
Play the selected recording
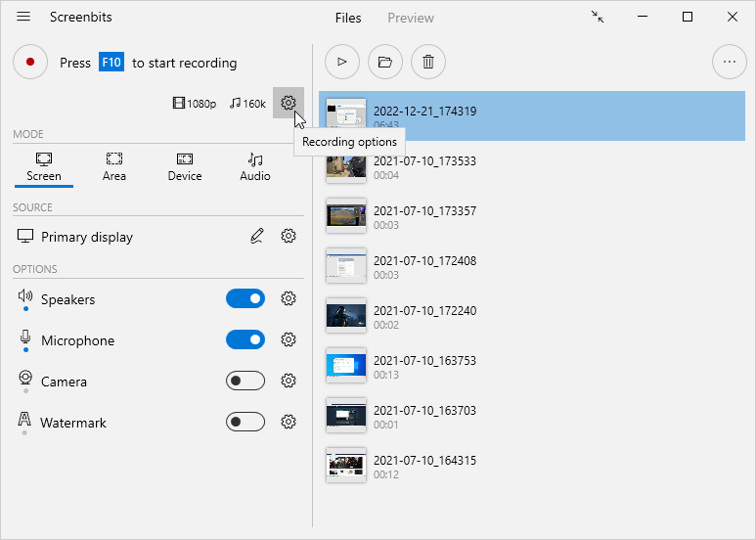pos(342,62)
